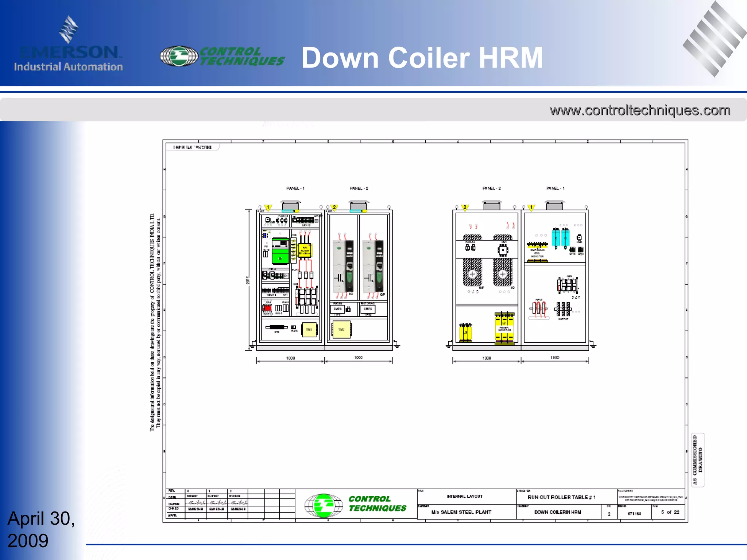Screen dimensions: 747x560
Task: Click the green drive unit in front Panel 1
Action: click(x=280, y=251)
